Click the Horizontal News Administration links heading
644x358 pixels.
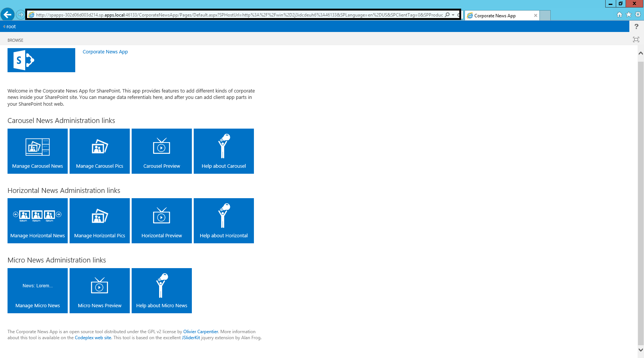64,191
